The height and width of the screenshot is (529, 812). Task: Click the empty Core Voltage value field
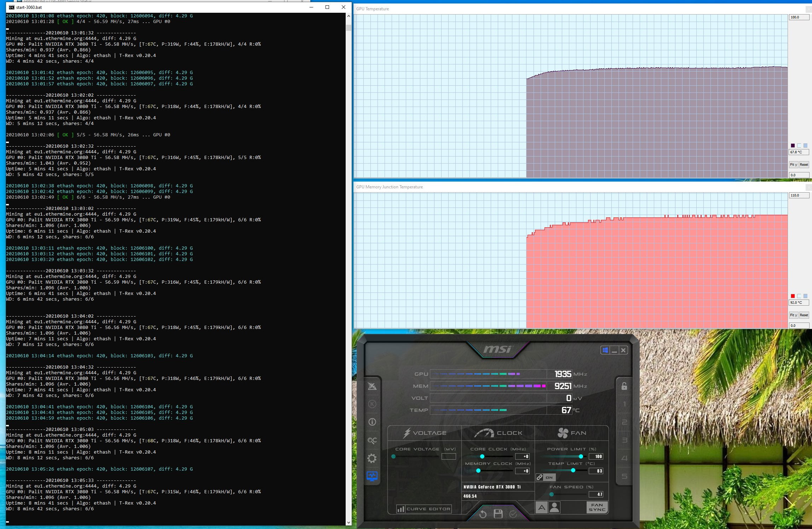point(449,456)
